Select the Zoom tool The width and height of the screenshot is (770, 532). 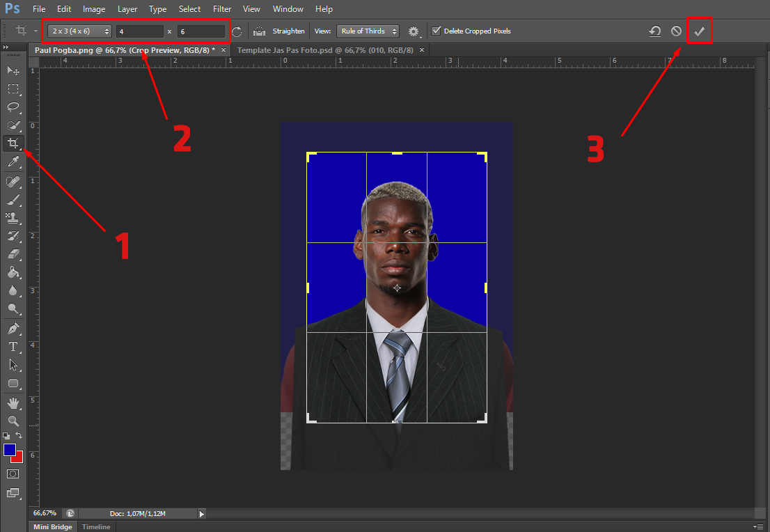click(x=13, y=421)
